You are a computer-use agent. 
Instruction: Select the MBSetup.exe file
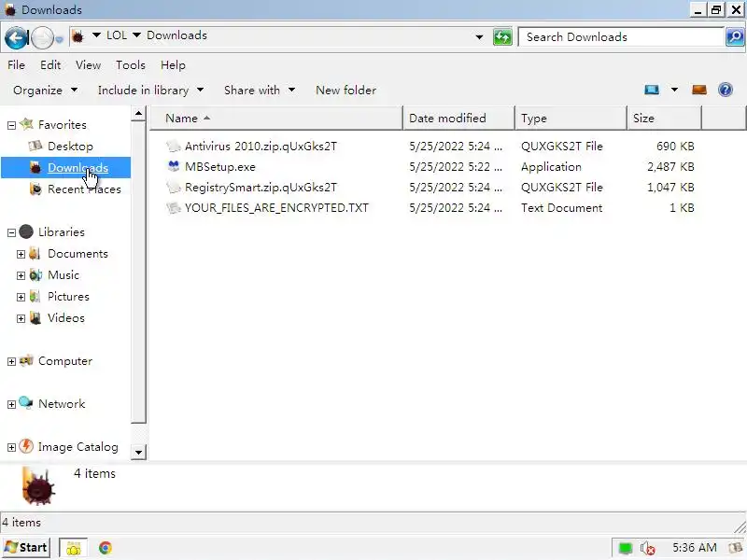coord(220,167)
